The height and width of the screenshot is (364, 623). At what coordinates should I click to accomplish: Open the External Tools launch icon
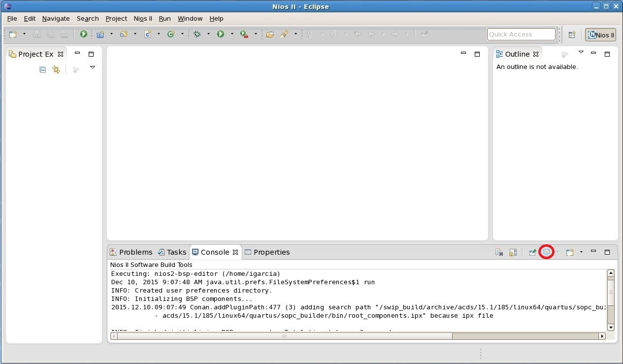[x=244, y=34]
